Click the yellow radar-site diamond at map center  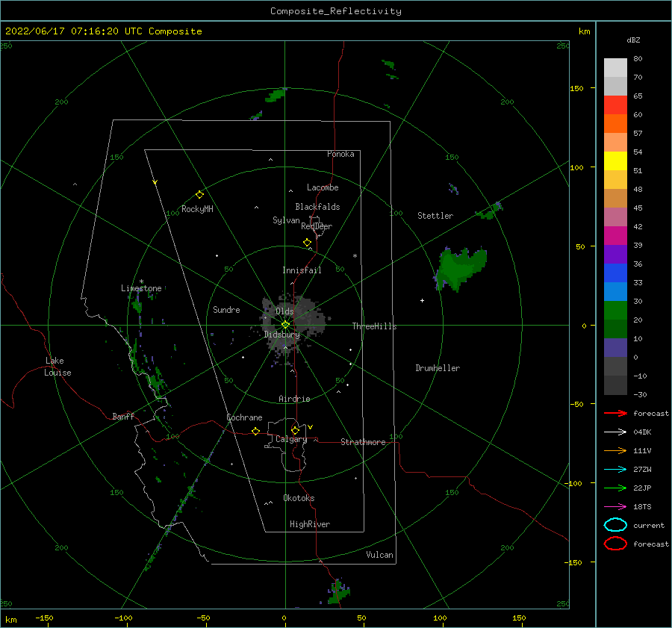coord(285,325)
